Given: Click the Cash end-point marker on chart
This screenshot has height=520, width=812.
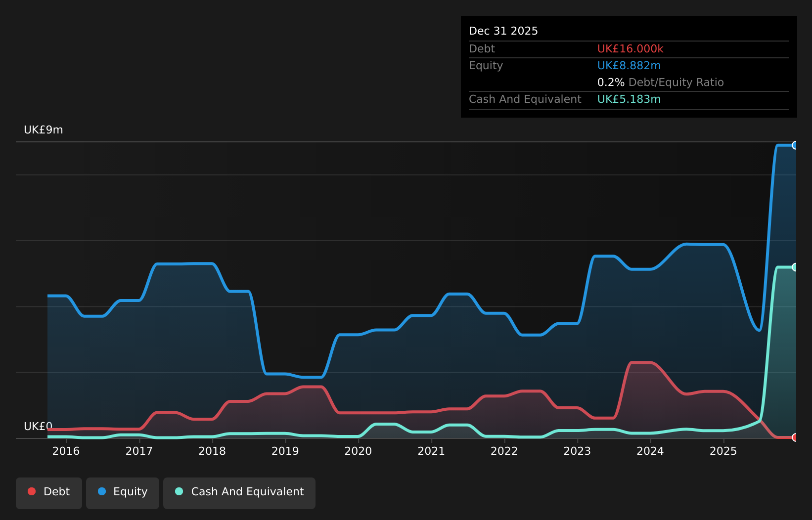Looking at the screenshot, I should tap(795, 267).
